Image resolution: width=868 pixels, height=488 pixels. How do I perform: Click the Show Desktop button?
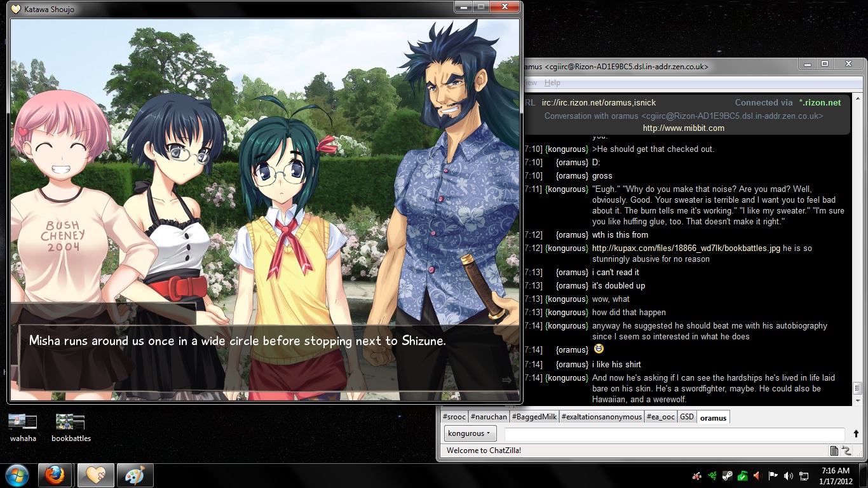864,475
